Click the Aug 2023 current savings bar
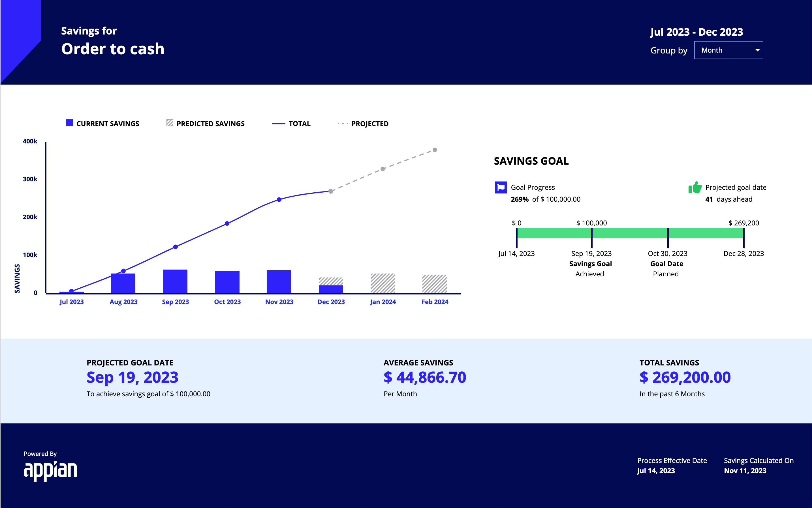This screenshot has width=812, height=508. 123,283
